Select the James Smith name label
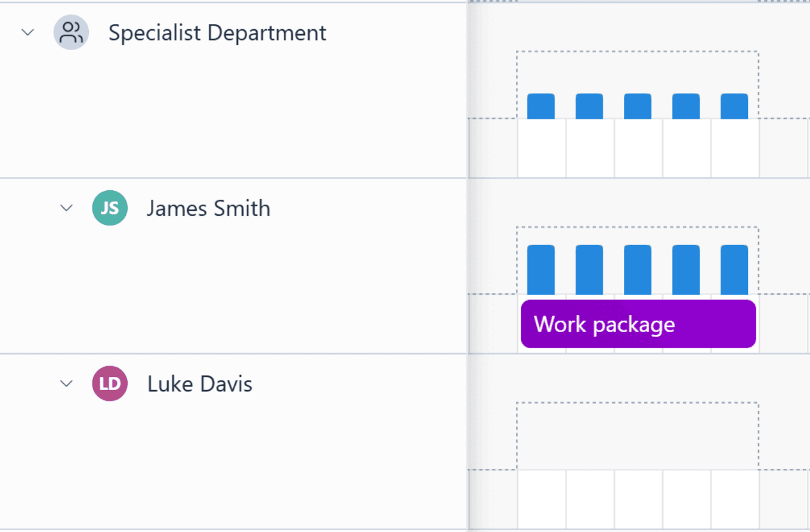The image size is (810, 532). [x=208, y=209]
